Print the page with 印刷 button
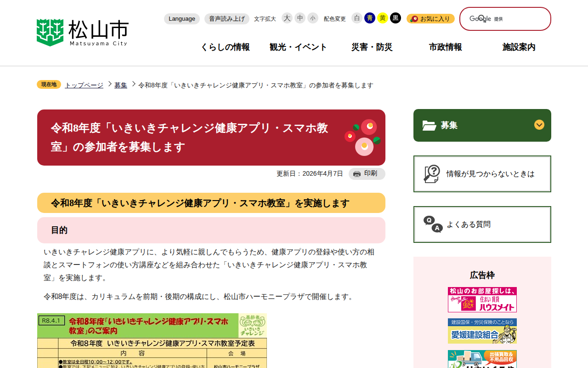This screenshot has width=588, height=368. tap(367, 173)
